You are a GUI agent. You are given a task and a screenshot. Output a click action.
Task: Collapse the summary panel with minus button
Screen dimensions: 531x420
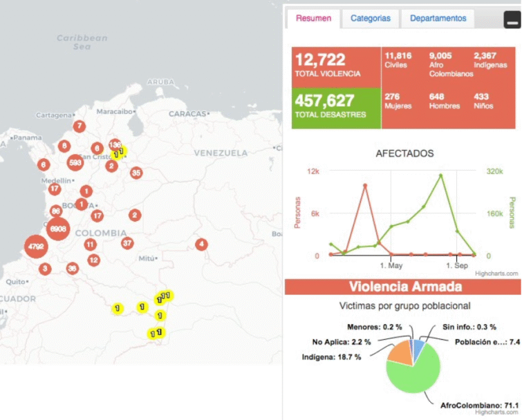pyautogui.click(x=512, y=20)
